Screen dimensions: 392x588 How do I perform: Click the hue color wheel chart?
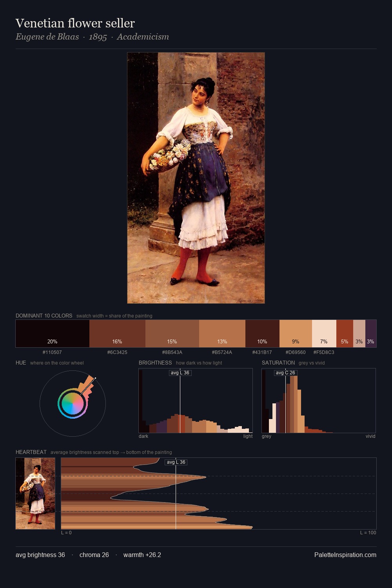[73, 403]
